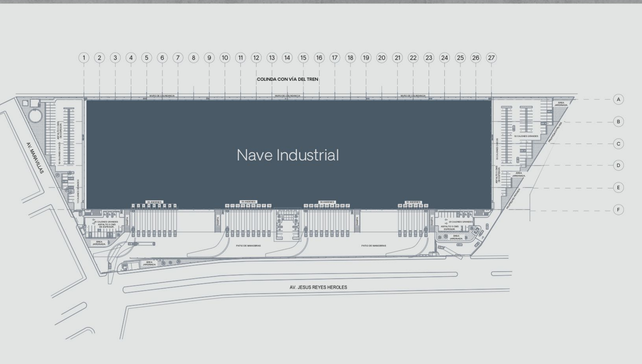The height and width of the screenshot is (364, 642).
Task: Click the Nave Industrial building label
Action: (288, 155)
